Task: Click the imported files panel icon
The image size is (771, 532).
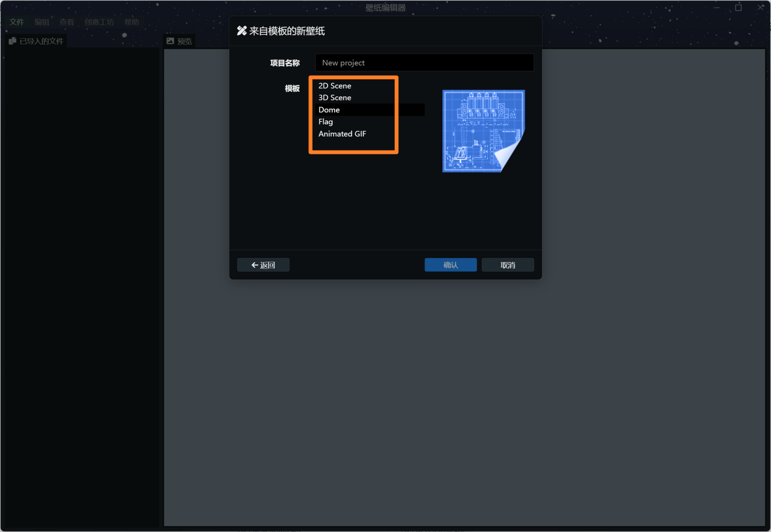Action: 12,41
